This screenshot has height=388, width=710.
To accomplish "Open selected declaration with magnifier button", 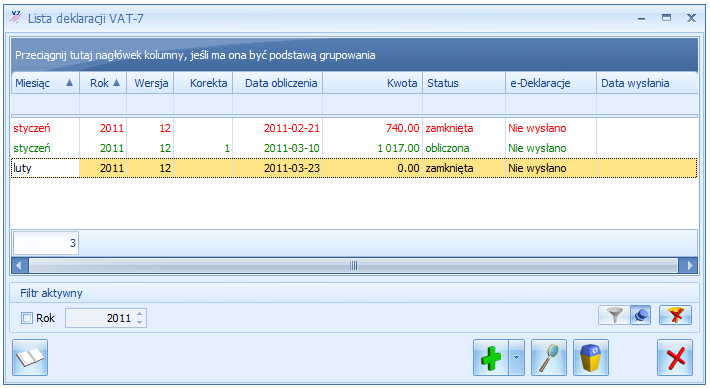I will (x=549, y=358).
